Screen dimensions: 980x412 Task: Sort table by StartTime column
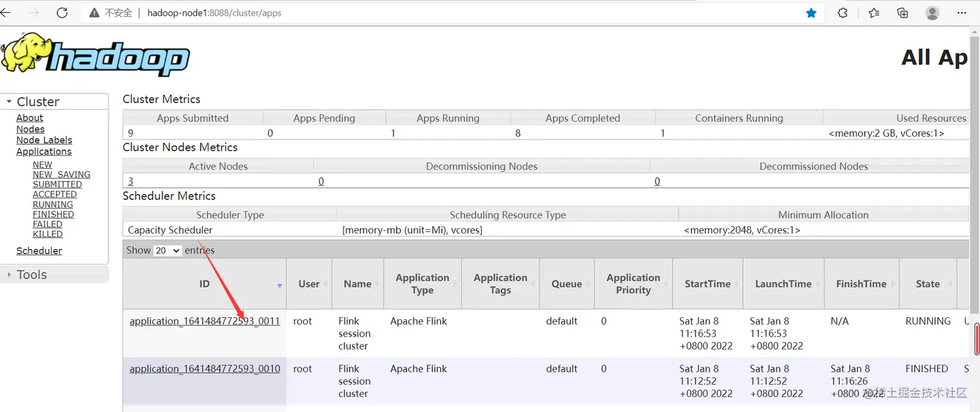[708, 284]
